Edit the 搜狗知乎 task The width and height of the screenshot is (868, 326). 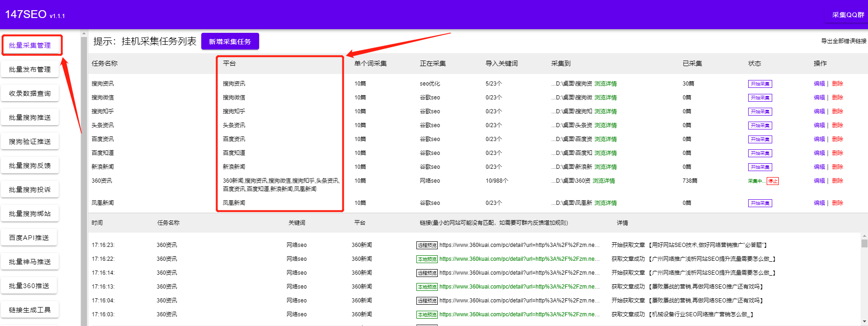(819, 111)
